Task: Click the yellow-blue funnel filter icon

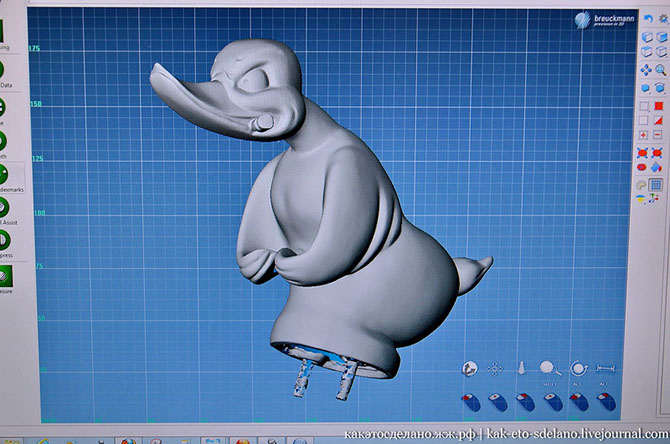Action: click(x=641, y=199)
